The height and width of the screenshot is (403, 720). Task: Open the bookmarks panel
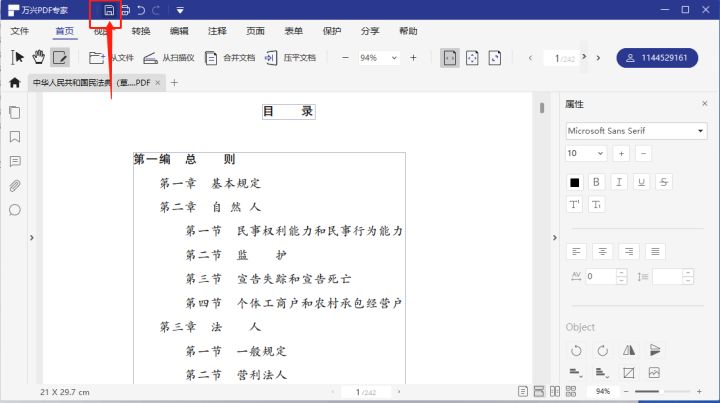coord(15,137)
